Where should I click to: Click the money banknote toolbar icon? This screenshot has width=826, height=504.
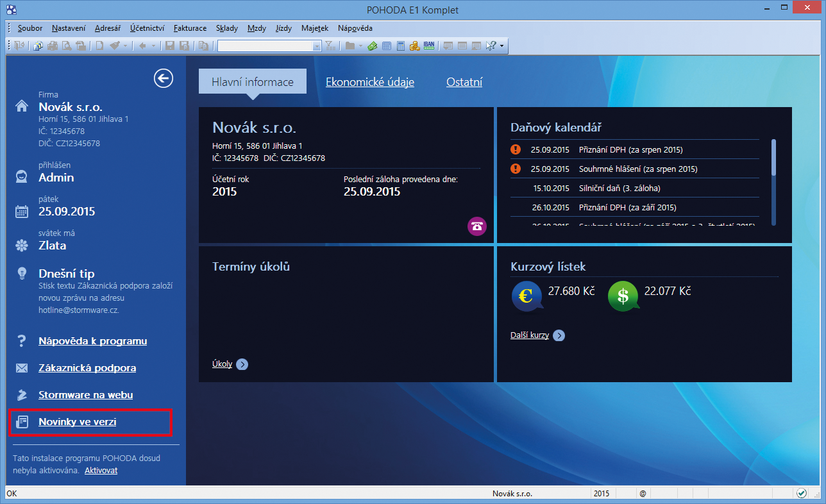click(x=373, y=46)
